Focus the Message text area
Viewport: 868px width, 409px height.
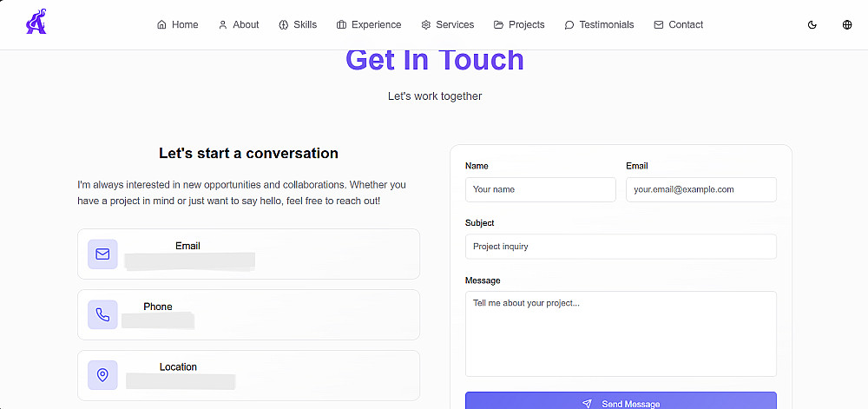tap(621, 333)
